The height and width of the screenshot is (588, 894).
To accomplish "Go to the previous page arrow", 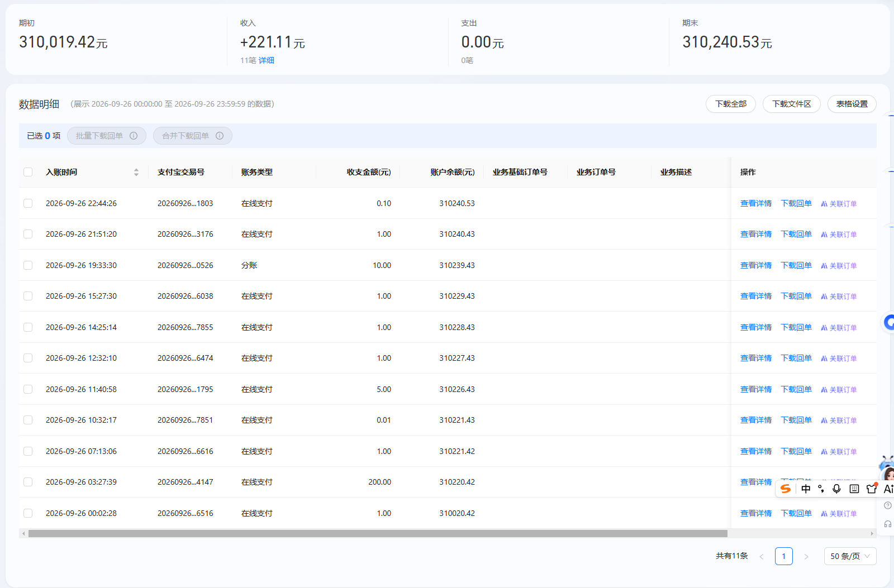I will point(761,556).
